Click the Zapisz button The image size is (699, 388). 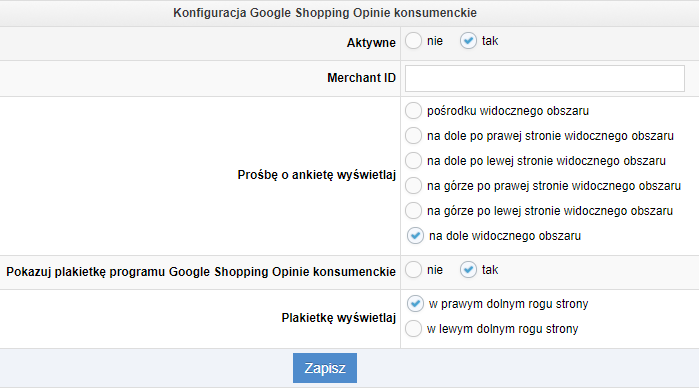coord(325,368)
